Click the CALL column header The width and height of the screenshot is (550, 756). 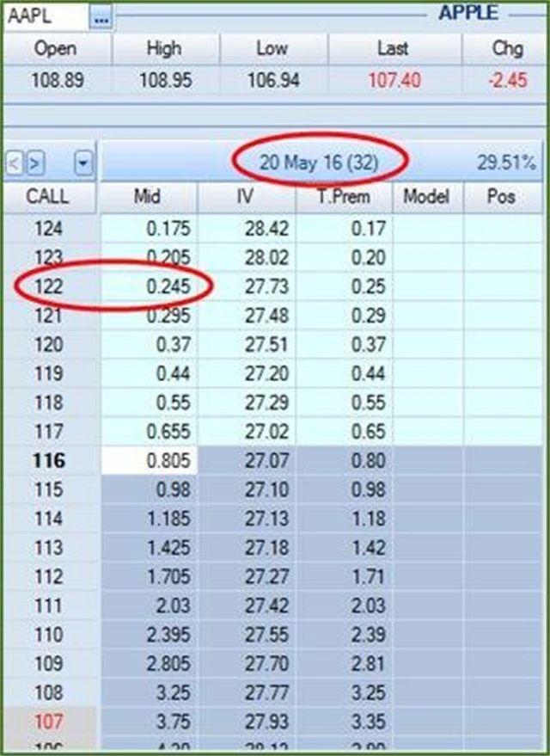(48, 197)
